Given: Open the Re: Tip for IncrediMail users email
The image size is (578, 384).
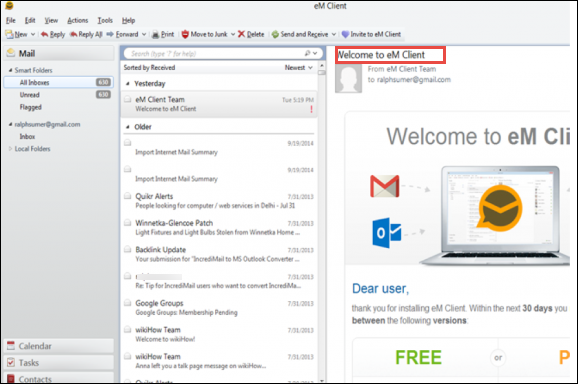Looking at the screenshot, I should [x=219, y=281].
